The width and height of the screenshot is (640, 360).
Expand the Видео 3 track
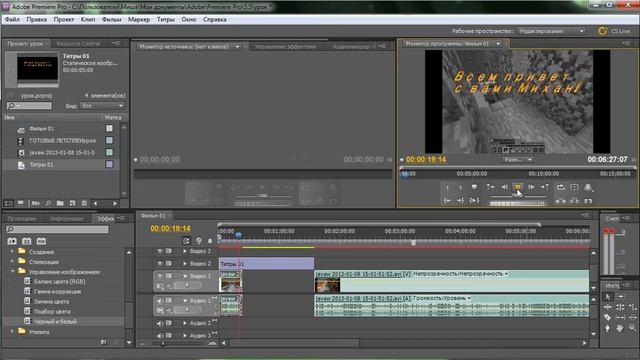pyautogui.click(x=185, y=251)
